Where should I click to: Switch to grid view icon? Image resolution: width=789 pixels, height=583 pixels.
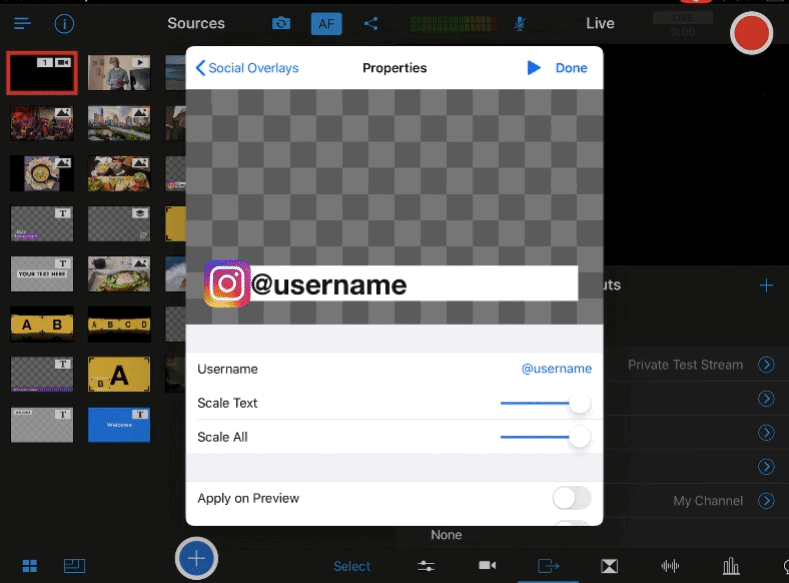(30, 566)
